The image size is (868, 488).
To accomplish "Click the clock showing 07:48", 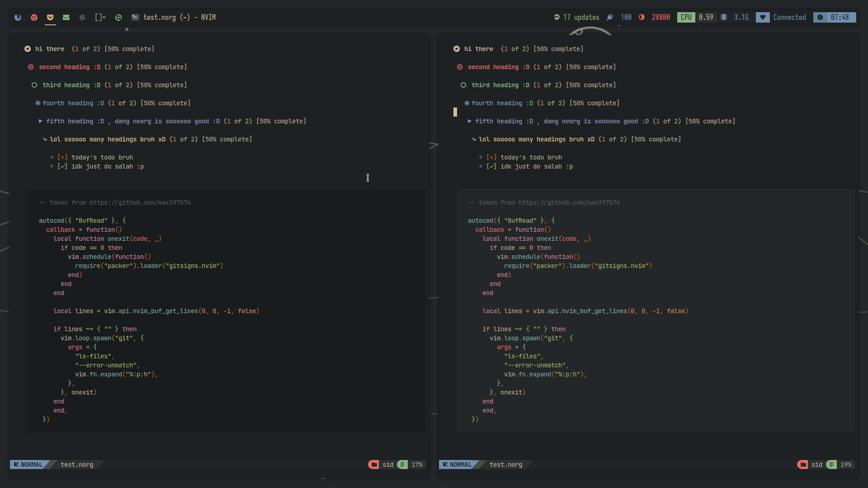I will [x=840, y=17].
